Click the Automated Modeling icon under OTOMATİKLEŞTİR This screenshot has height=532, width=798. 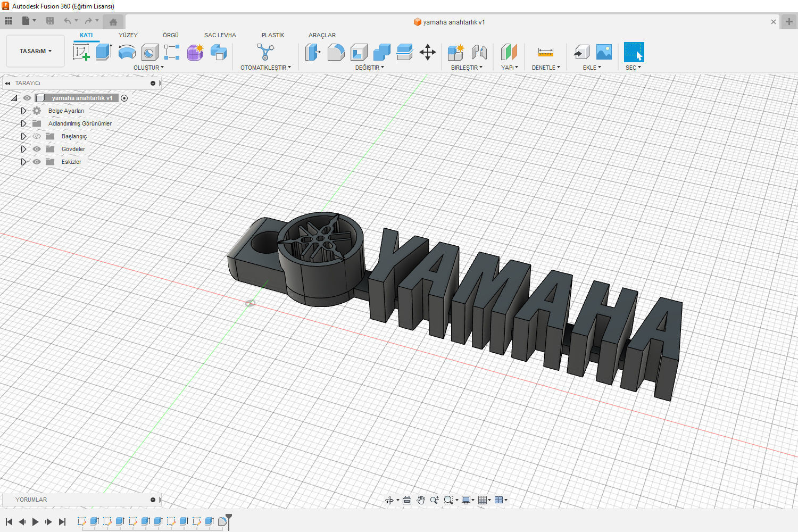coord(265,52)
